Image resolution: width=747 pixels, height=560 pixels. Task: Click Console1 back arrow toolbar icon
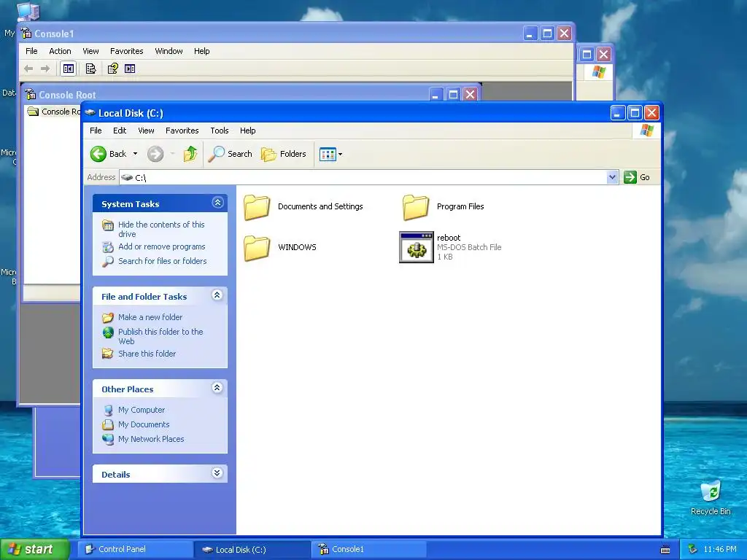point(28,69)
